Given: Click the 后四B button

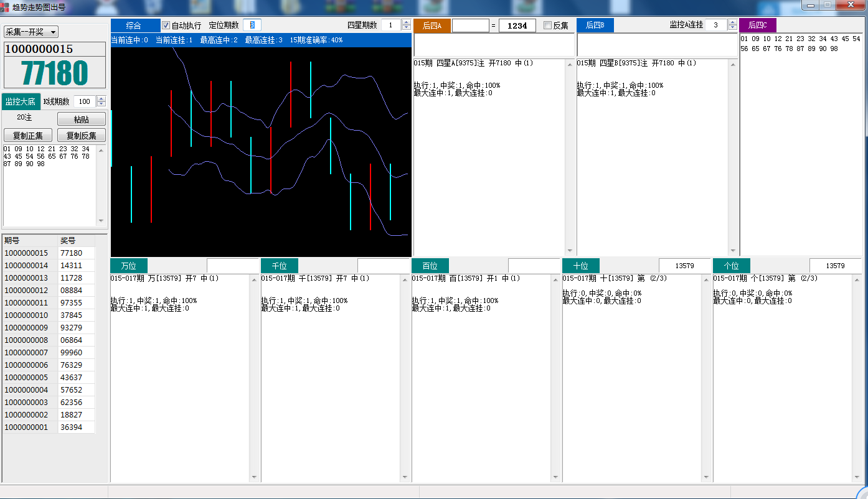Looking at the screenshot, I should 595,26.
